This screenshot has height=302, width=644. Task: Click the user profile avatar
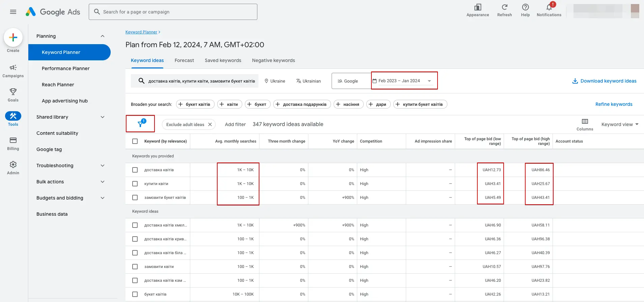635,11
